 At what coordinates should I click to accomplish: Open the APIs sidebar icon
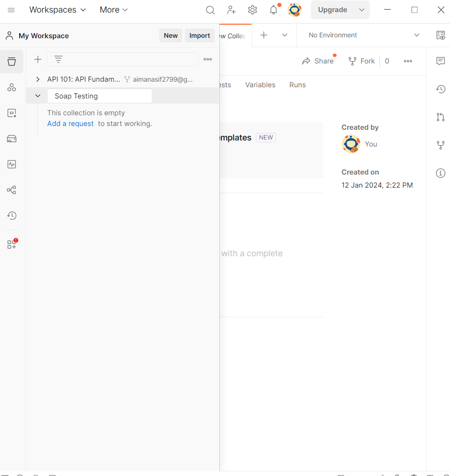[x=12, y=87]
